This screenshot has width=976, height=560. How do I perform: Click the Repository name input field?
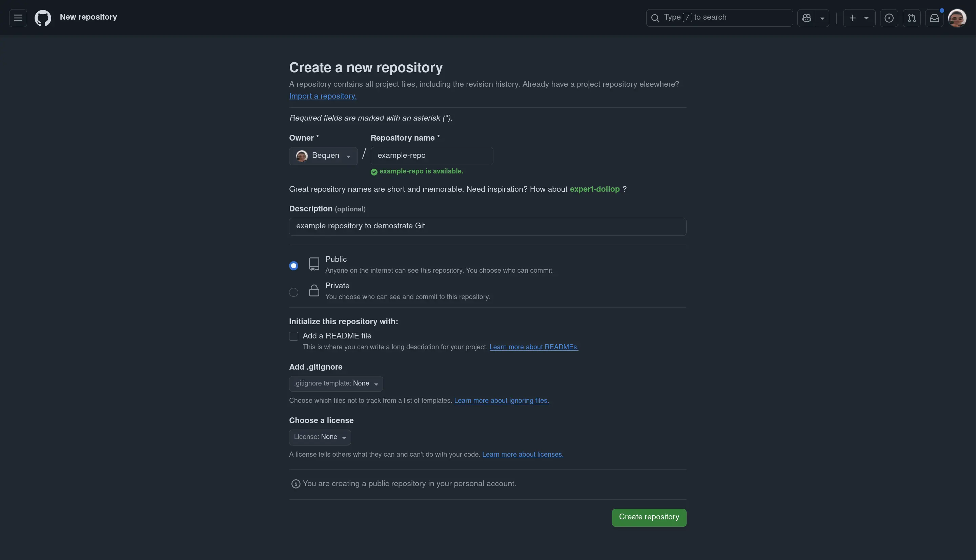[431, 156]
